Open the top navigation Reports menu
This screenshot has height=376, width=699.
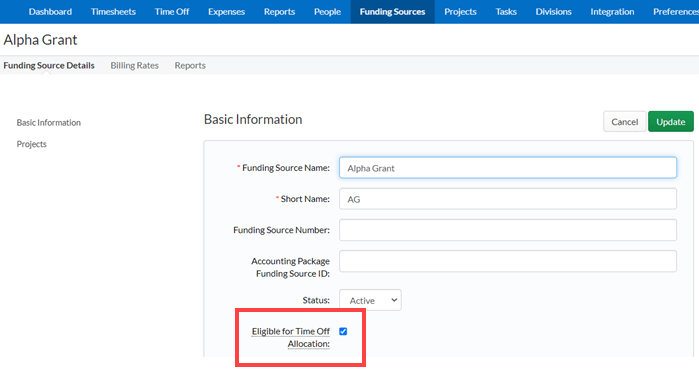point(279,12)
